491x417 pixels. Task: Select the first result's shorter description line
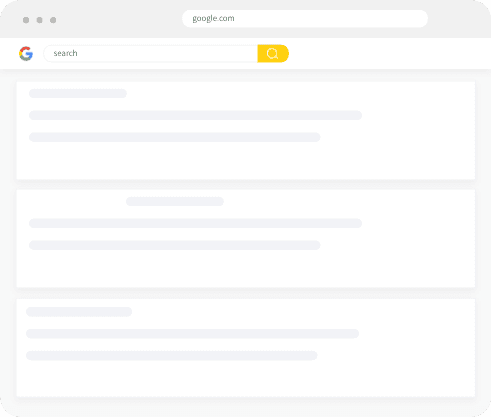pos(175,137)
